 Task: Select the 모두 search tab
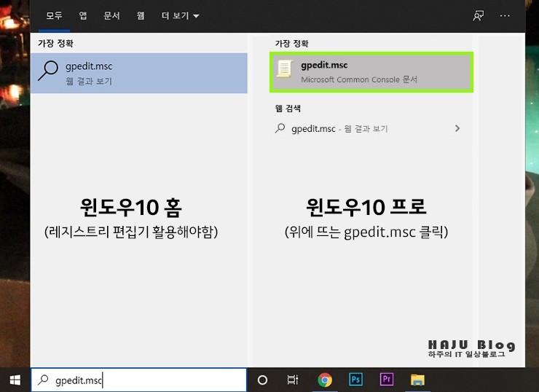point(54,16)
